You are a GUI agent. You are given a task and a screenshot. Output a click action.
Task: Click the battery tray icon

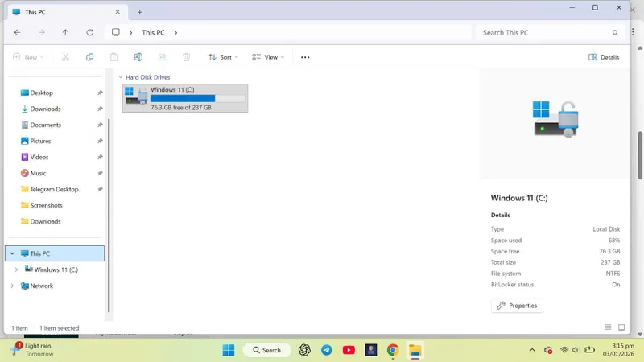coord(589,350)
